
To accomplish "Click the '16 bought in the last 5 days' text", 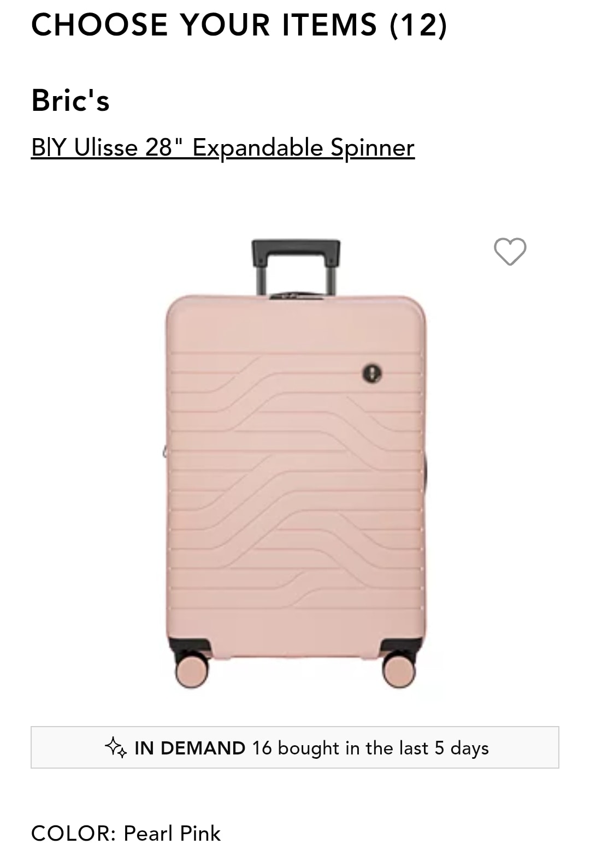I will pyautogui.click(x=370, y=748).
